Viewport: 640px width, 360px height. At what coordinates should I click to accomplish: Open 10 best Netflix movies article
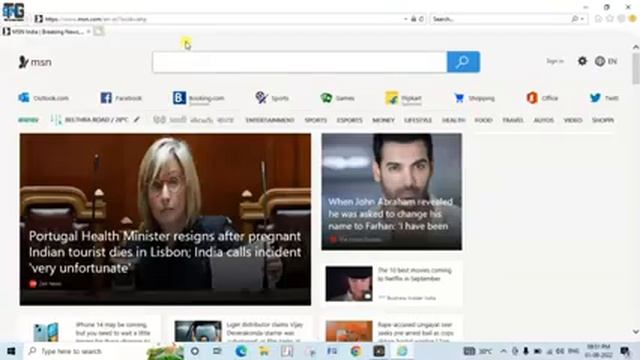(415, 274)
